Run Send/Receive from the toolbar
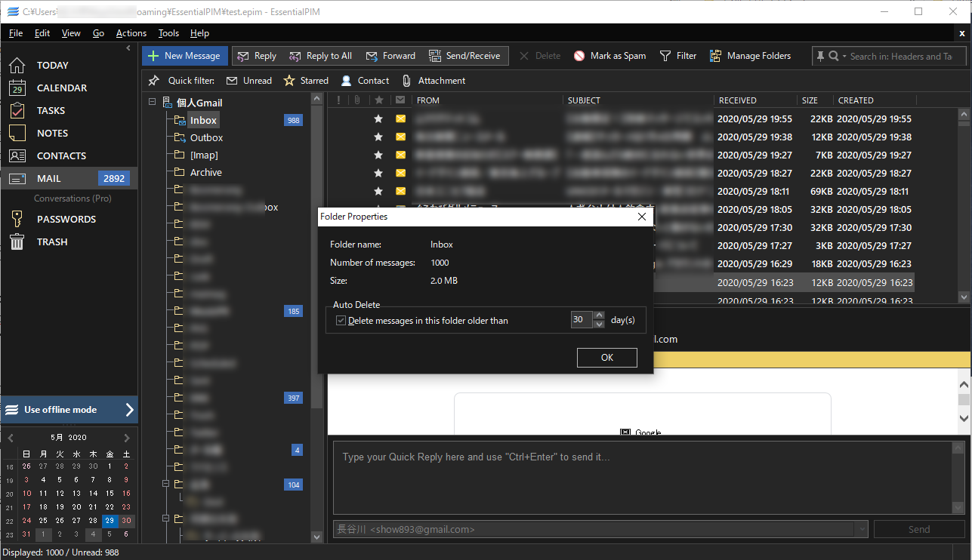 (x=464, y=56)
